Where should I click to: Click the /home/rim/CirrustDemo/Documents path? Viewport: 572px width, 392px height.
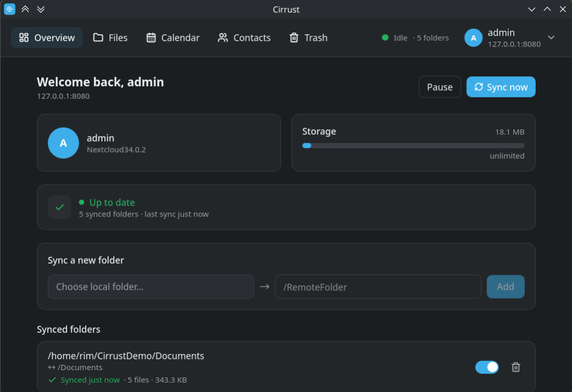(126, 356)
